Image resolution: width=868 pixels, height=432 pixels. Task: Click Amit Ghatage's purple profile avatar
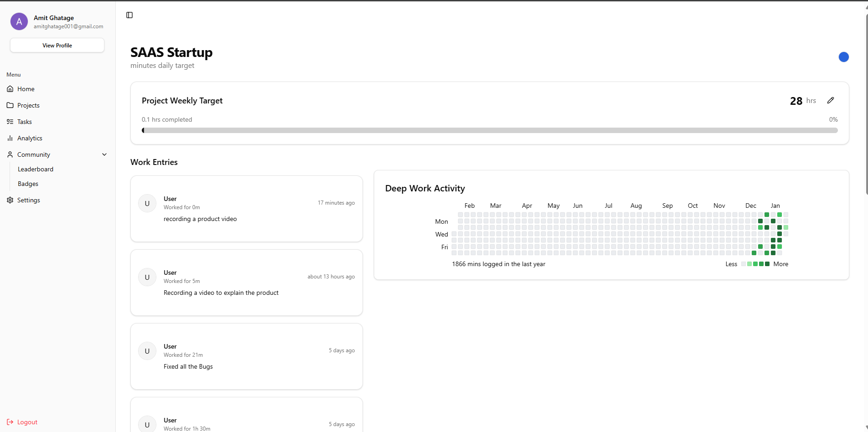pyautogui.click(x=19, y=21)
